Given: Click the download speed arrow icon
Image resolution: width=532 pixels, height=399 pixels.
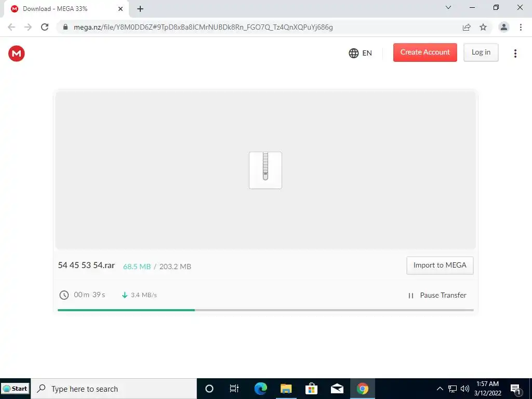Looking at the screenshot, I should tap(125, 295).
